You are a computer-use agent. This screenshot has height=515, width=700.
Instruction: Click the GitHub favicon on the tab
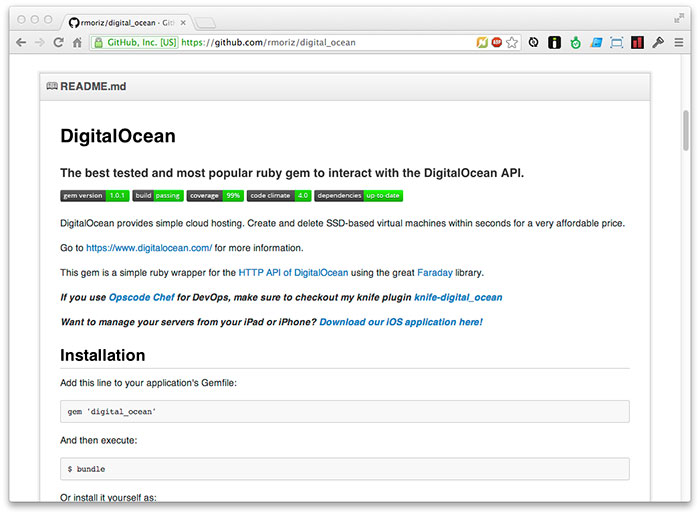coord(74,23)
